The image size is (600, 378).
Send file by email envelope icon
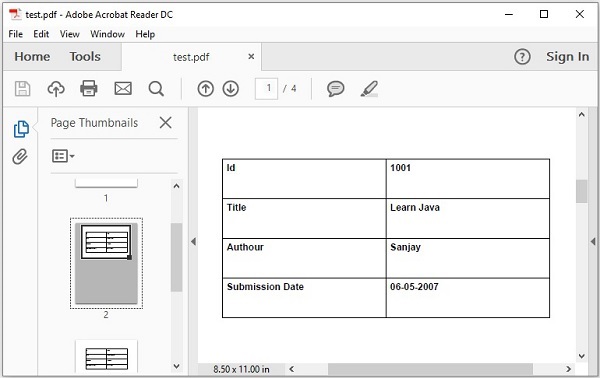(123, 88)
